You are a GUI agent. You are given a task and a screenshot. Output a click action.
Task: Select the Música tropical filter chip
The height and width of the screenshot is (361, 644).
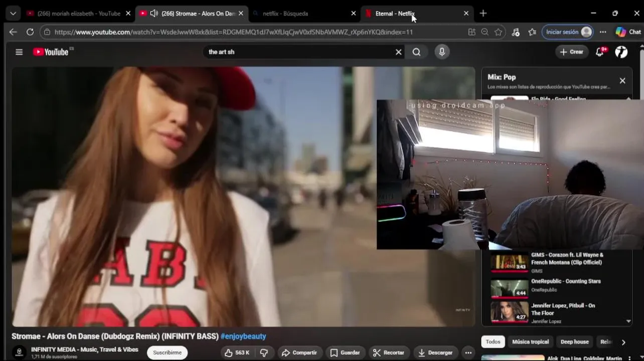pos(530,342)
